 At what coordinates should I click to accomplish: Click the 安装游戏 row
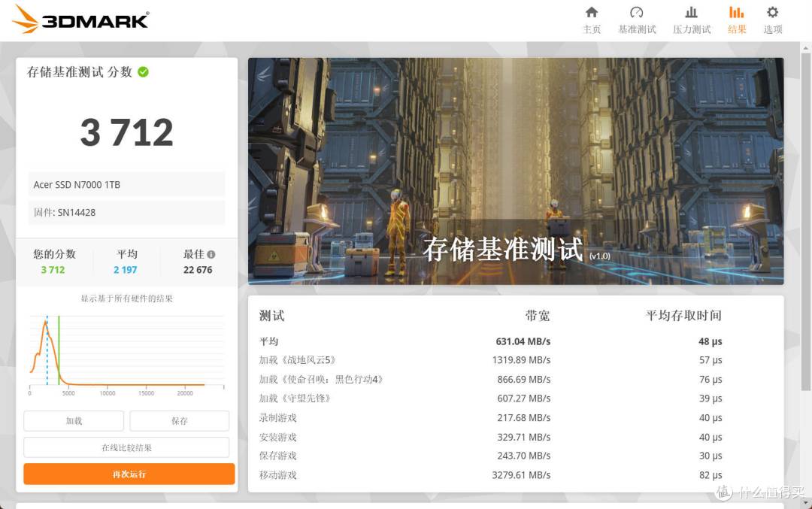point(490,437)
